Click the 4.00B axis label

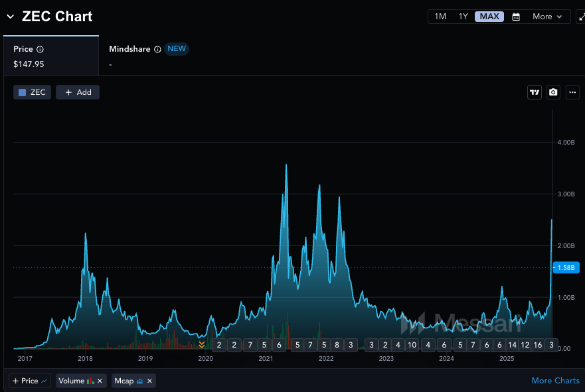tap(566, 143)
